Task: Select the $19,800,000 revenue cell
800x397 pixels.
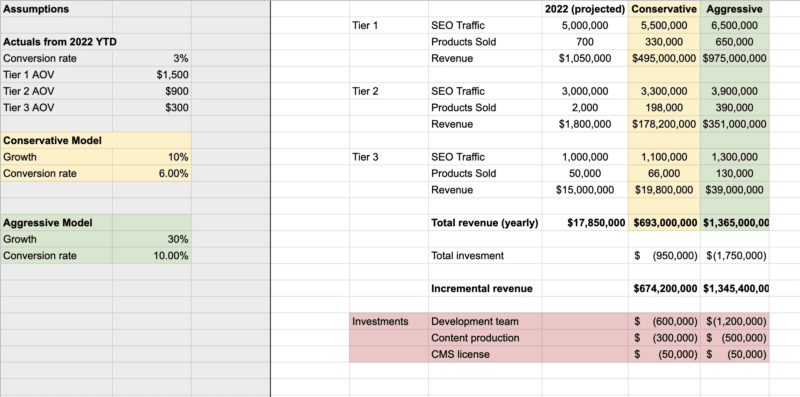Action: (x=664, y=190)
